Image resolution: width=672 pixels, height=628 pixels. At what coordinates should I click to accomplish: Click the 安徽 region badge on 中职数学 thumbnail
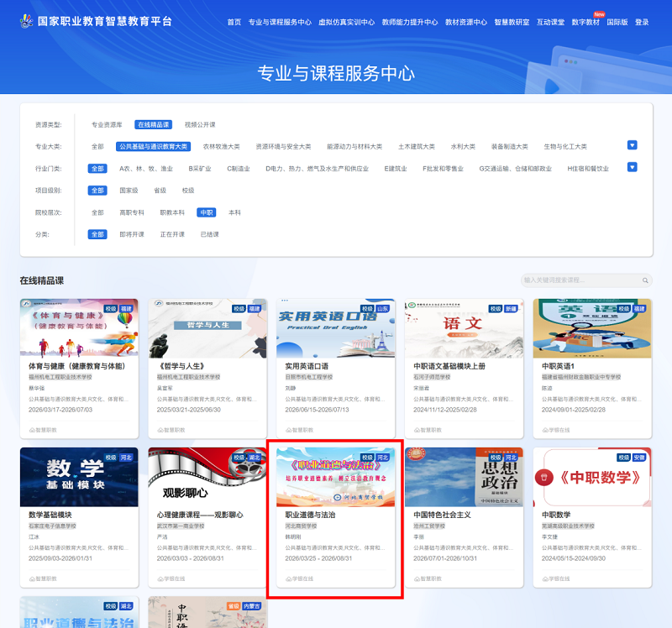(639, 458)
